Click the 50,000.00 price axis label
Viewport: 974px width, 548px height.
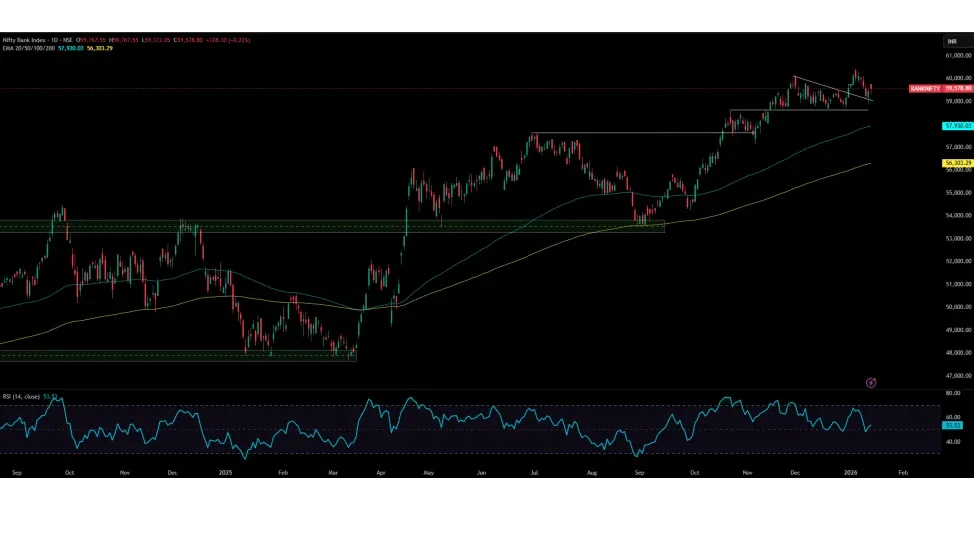click(x=958, y=307)
